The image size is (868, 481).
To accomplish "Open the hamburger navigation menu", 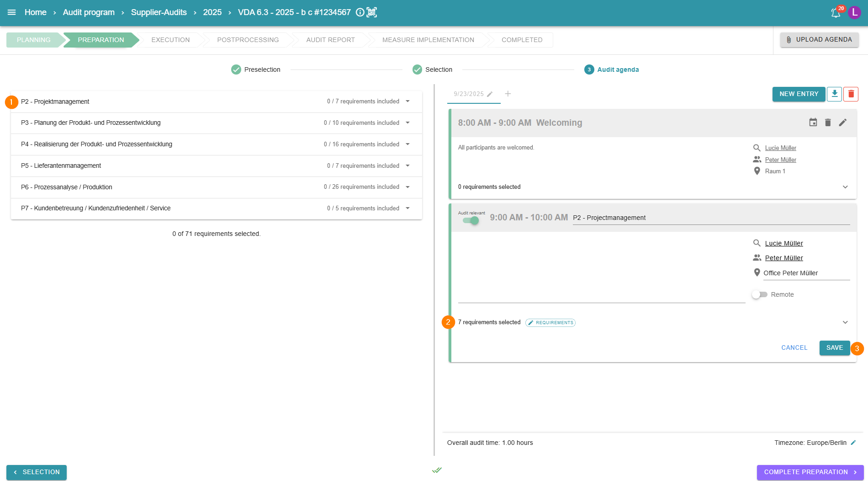I will [12, 12].
